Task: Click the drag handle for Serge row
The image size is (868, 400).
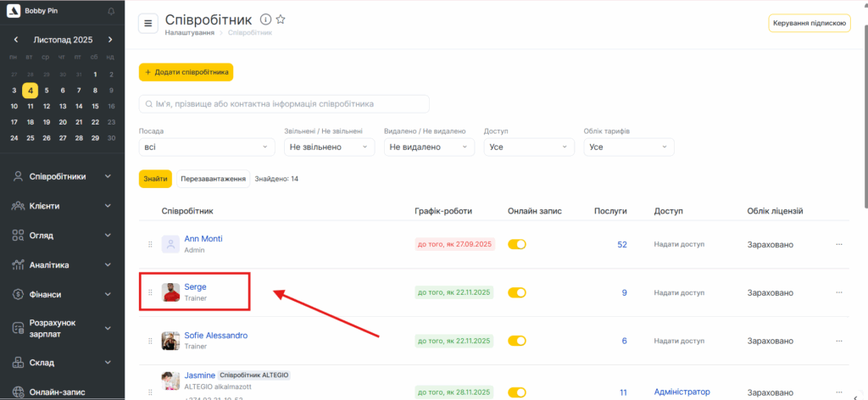Action: pos(150,292)
